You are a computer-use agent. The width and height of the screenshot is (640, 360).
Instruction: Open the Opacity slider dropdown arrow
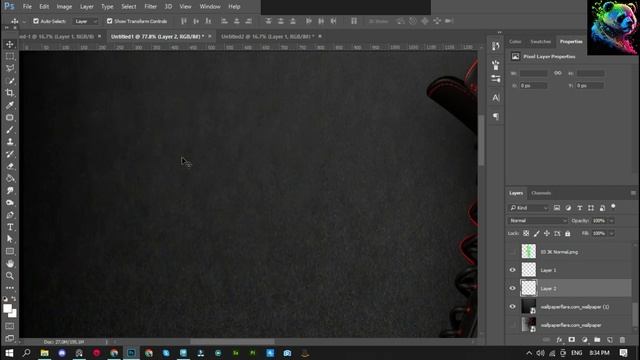[611, 221]
